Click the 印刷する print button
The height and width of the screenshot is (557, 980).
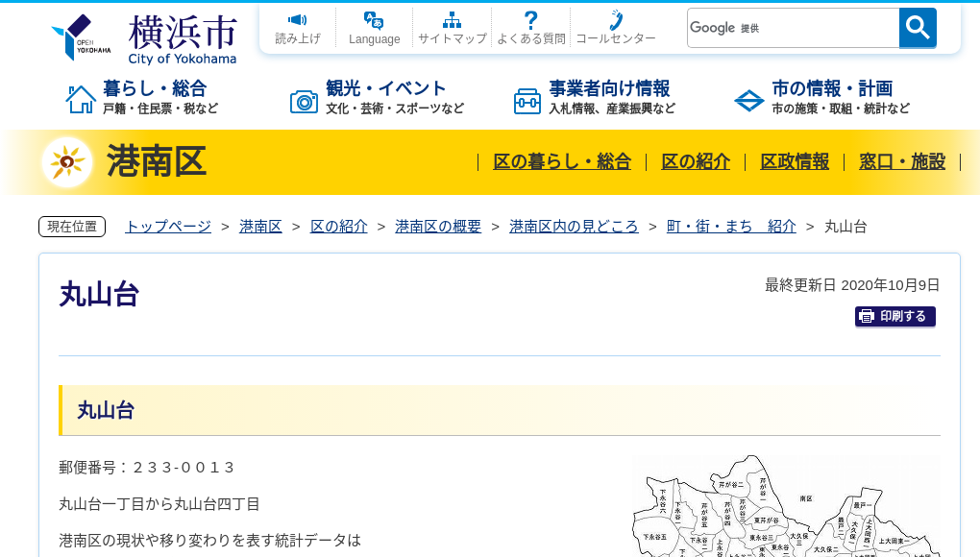894,316
